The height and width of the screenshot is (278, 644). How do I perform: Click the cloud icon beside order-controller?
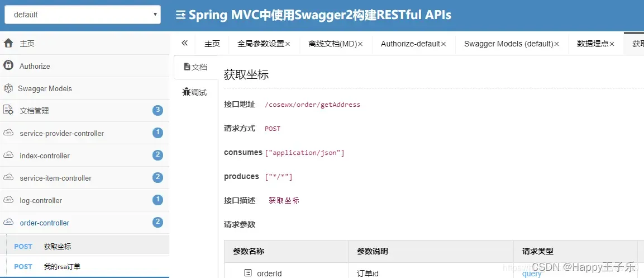coord(8,223)
